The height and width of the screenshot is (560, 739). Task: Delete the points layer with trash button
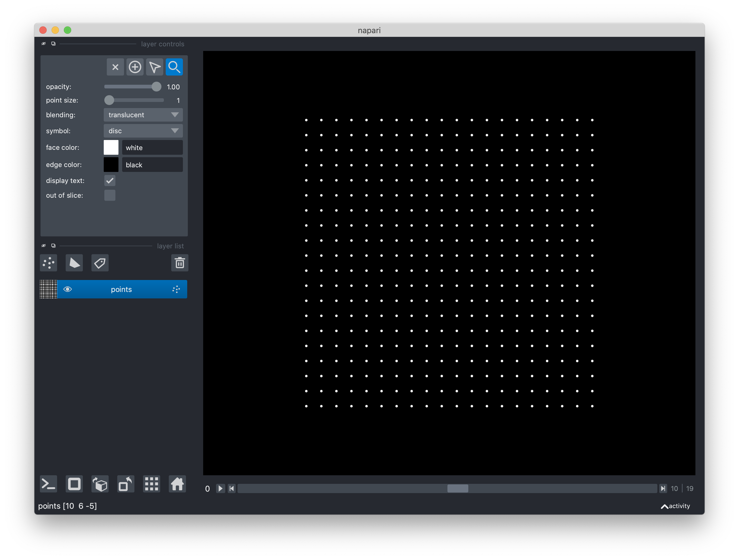pos(180,263)
